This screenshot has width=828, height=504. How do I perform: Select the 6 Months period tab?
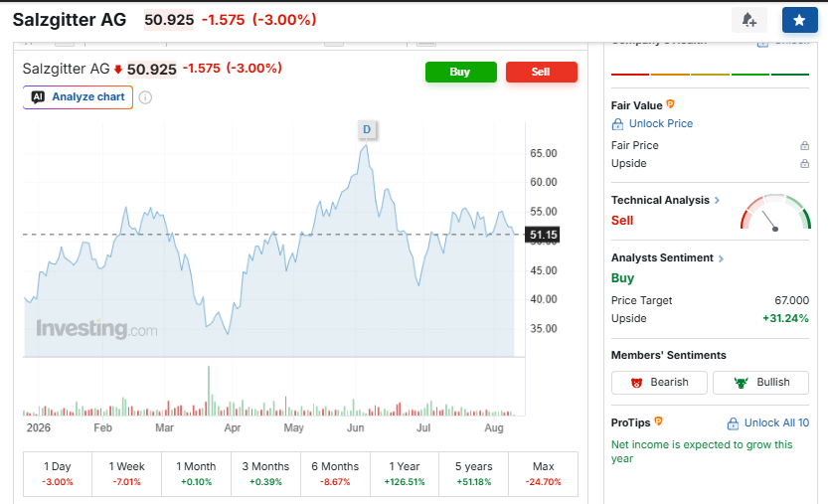(x=335, y=474)
